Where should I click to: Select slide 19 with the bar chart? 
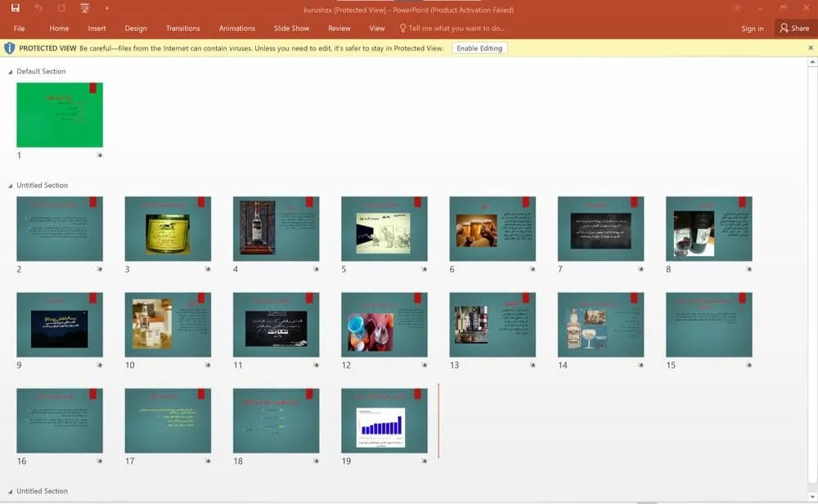click(384, 421)
